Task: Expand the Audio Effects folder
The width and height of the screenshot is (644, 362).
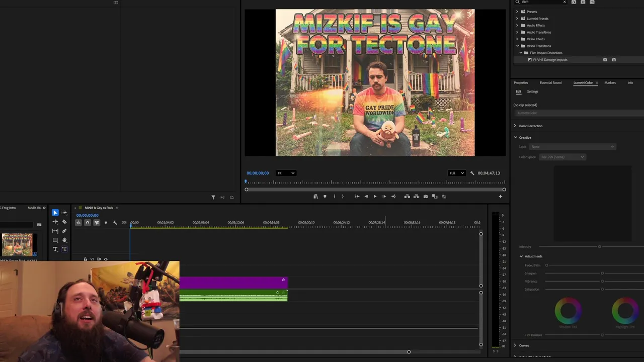Action: point(517,25)
